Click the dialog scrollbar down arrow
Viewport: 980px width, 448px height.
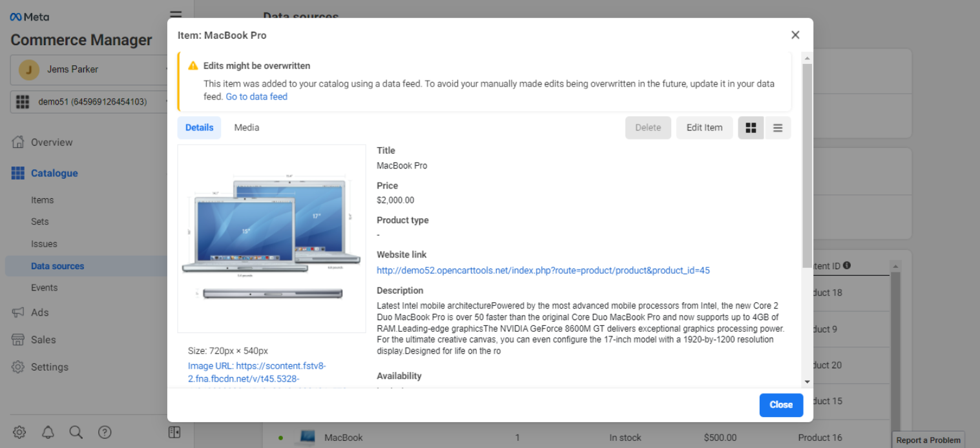(x=807, y=382)
